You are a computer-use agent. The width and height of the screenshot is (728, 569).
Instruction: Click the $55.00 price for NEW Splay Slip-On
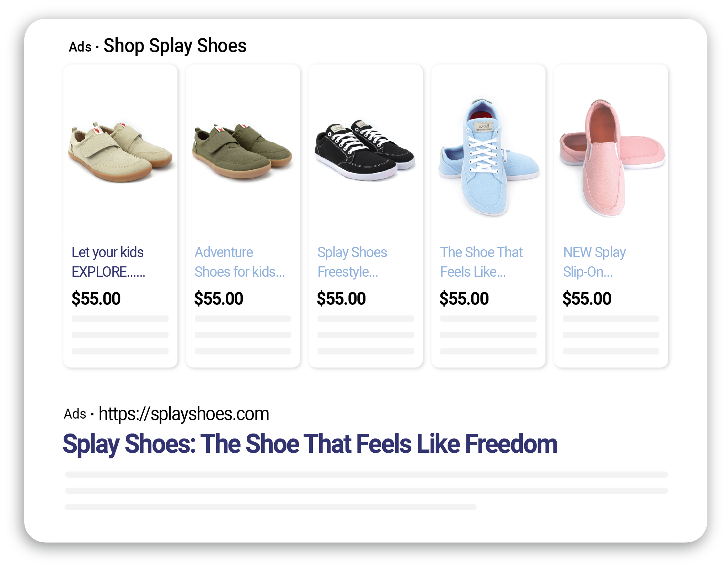click(x=587, y=298)
